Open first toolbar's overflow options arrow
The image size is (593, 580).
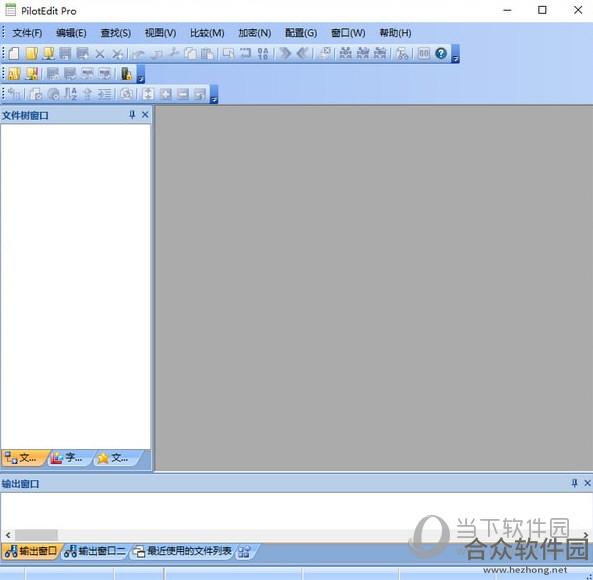(456, 54)
